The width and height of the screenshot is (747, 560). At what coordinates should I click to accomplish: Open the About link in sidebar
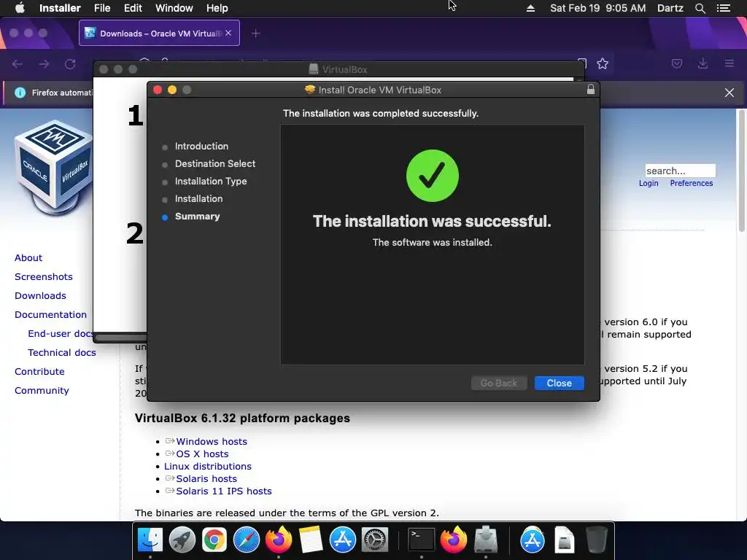coord(28,257)
